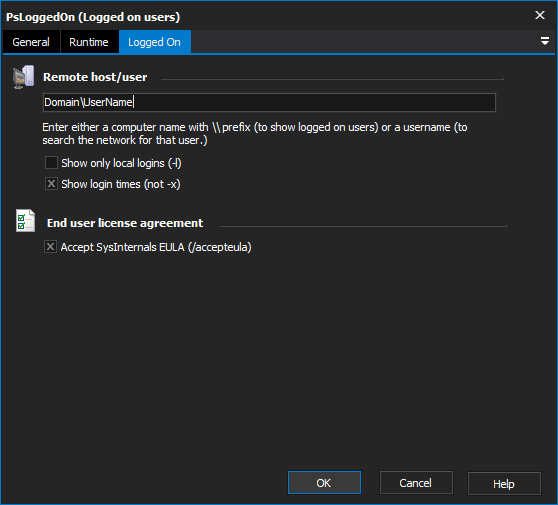Toggle Show login times checkbox
Viewport: 558px width, 505px height.
pyautogui.click(x=51, y=184)
